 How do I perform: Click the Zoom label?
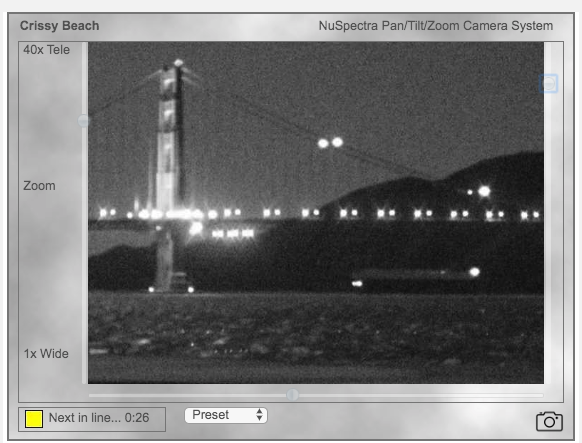coord(39,186)
